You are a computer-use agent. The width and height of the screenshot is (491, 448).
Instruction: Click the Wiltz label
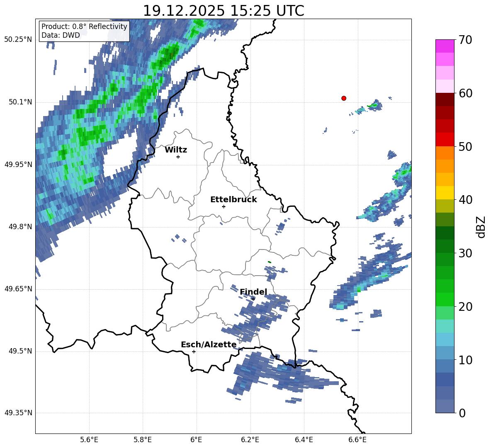[176, 150]
